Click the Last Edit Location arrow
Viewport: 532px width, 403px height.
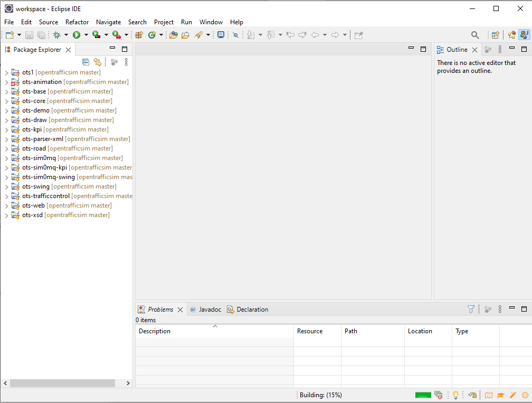point(290,35)
